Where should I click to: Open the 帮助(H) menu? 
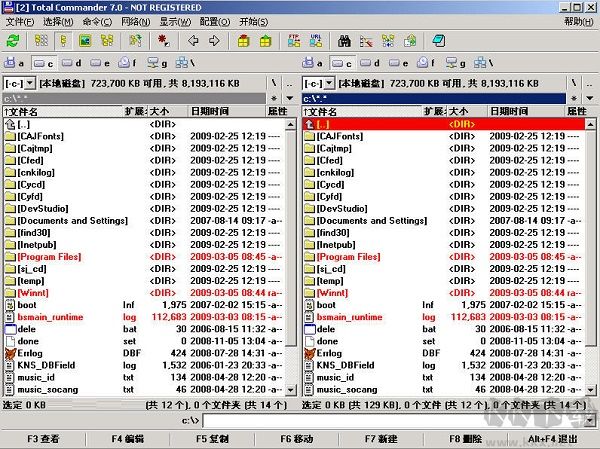[577, 21]
